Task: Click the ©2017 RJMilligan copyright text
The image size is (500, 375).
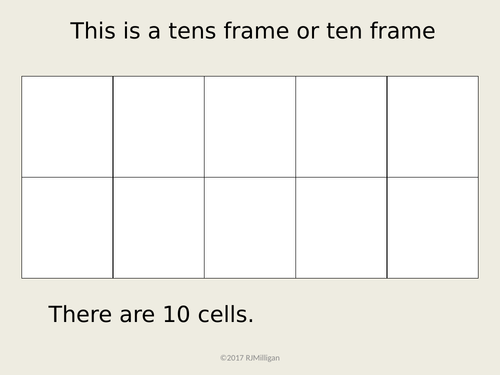Action: click(x=250, y=358)
